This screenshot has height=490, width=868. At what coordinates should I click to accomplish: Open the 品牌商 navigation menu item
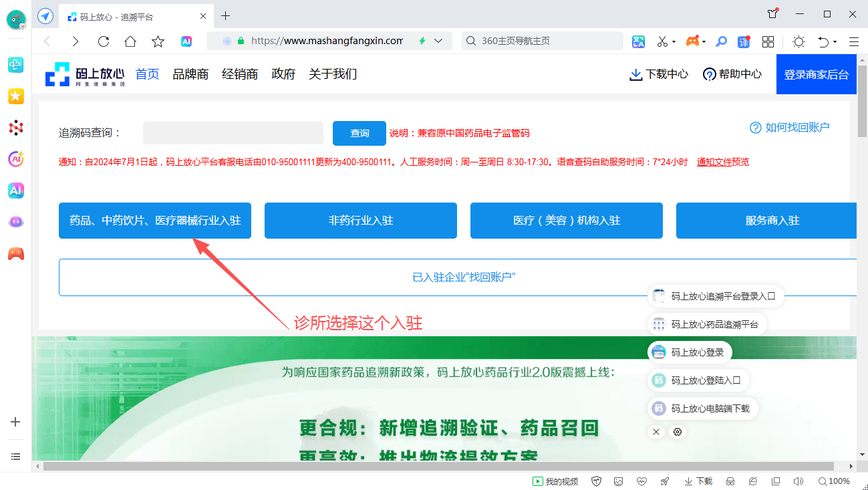190,74
